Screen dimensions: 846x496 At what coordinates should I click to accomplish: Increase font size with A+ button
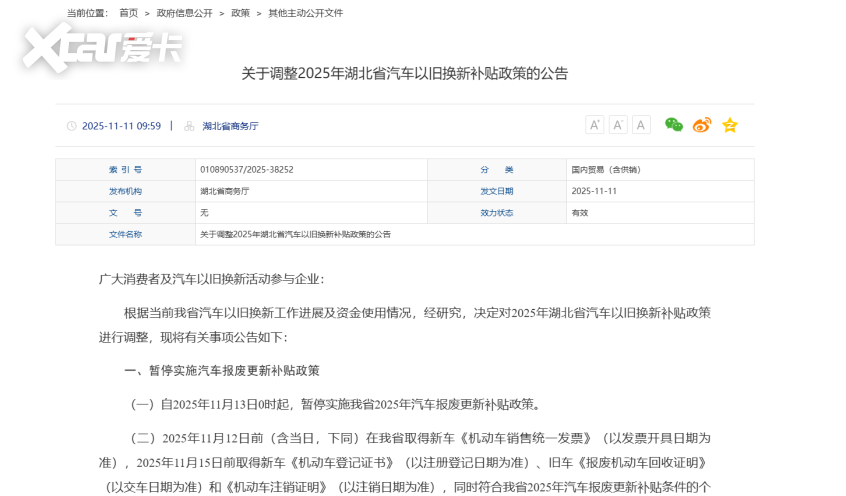[595, 125]
